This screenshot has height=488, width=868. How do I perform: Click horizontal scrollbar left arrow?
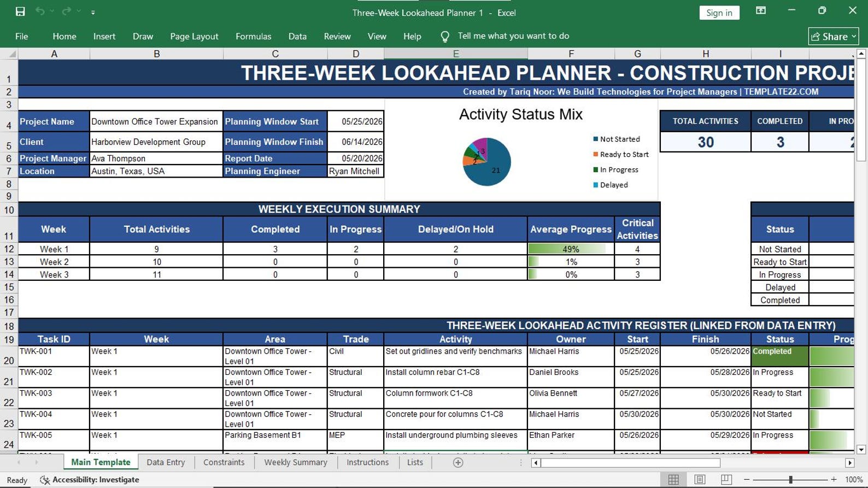point(536,463)
